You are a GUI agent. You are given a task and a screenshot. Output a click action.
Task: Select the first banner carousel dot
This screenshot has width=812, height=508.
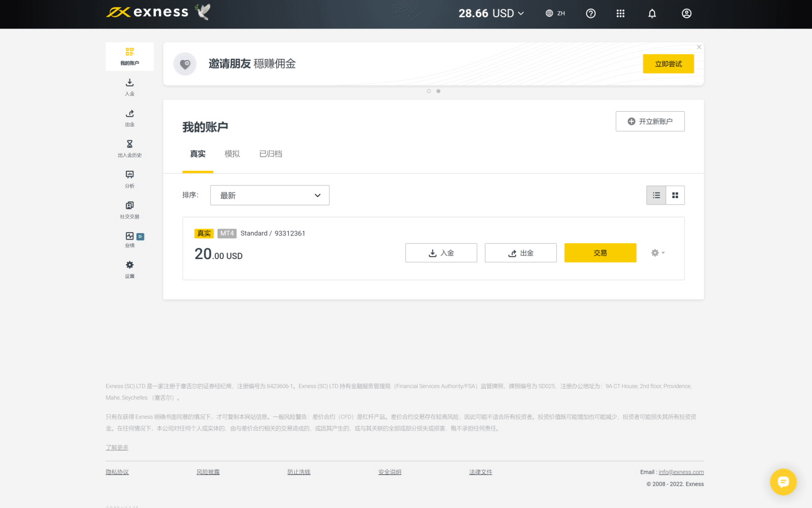(x=429, y=91)
